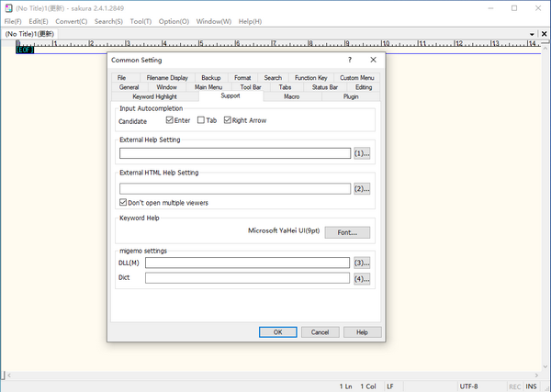551x392 pixels.
Task: Click the question mark help icon in dialog title
Action: pos(349,60)
